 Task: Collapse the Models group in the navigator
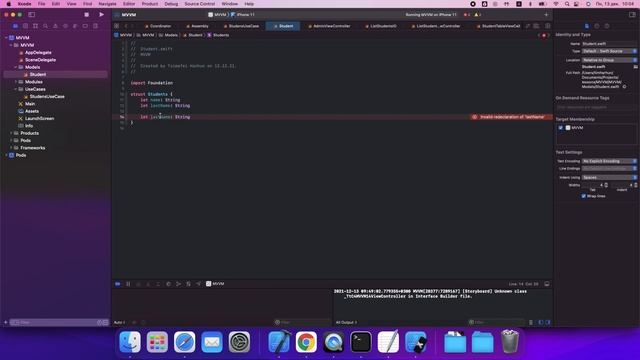click(16, 67)
